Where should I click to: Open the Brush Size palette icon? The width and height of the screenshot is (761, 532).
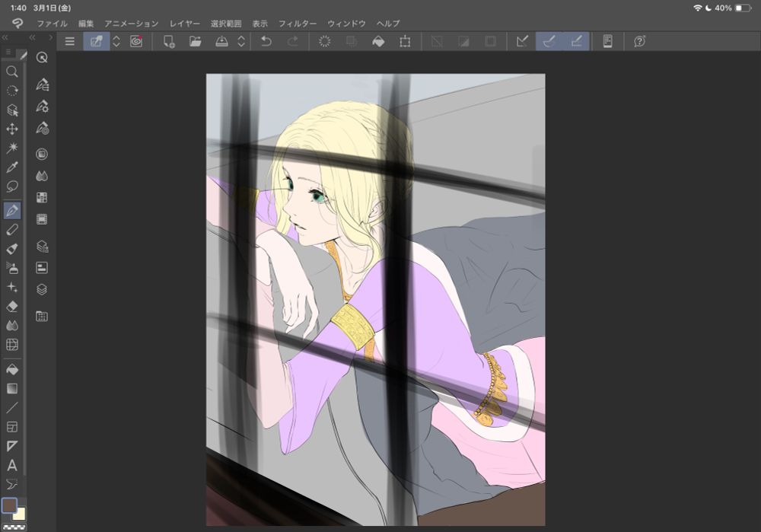[42, 129]
